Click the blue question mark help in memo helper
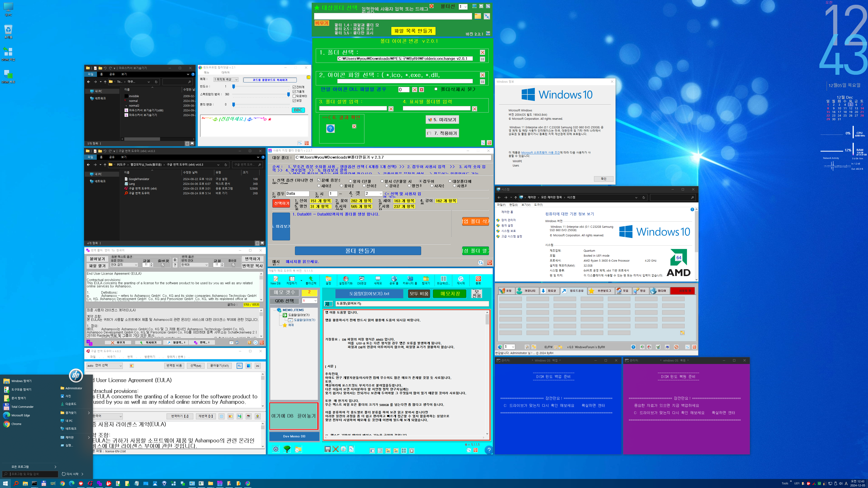Screen dimensions: 868x488 pyautogui.click(x=488, y=450)
